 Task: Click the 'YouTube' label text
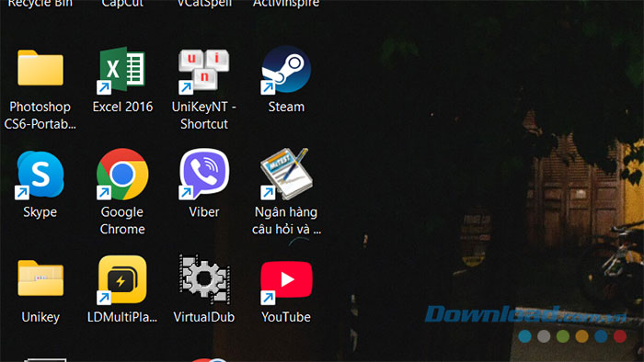coord(286,317)
